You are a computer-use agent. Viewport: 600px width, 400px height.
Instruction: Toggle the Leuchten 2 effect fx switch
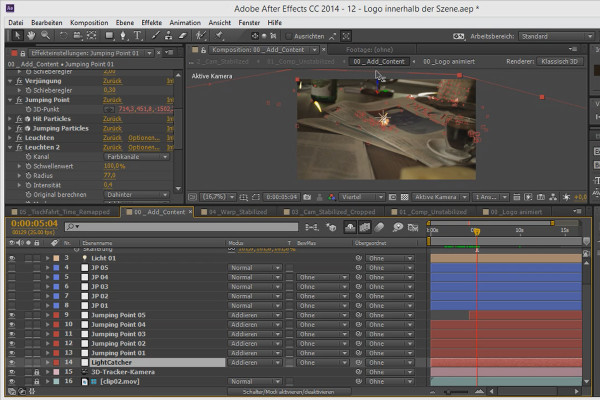[19, 147]
